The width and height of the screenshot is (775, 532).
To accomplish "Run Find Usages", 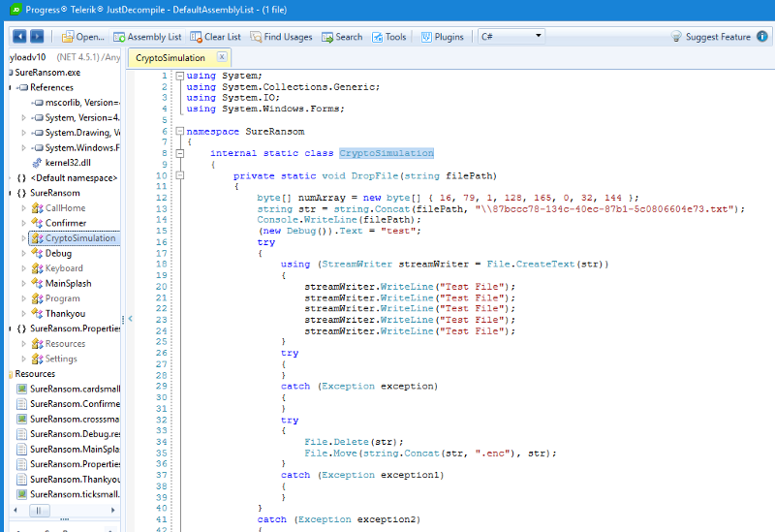I will 281,37.
